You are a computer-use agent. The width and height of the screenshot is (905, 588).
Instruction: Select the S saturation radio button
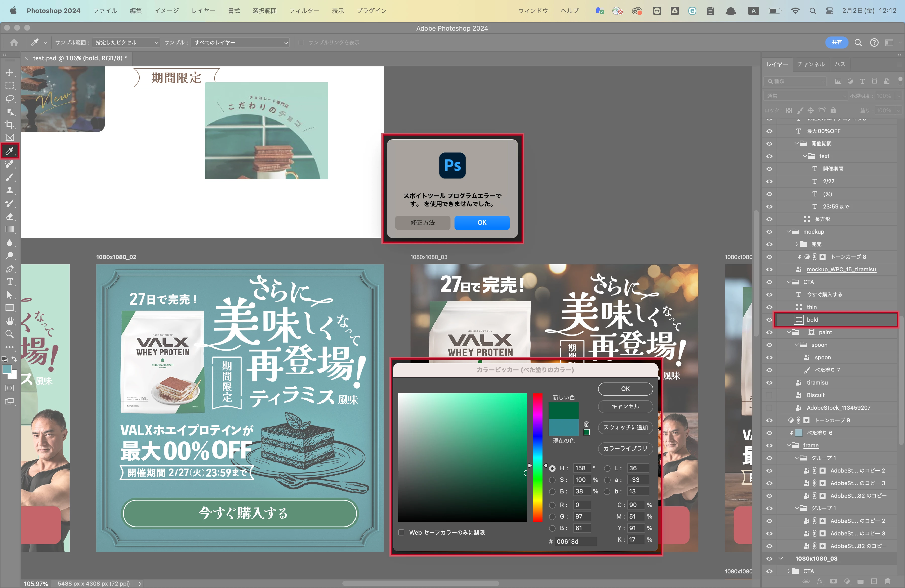tap(552, 480)
